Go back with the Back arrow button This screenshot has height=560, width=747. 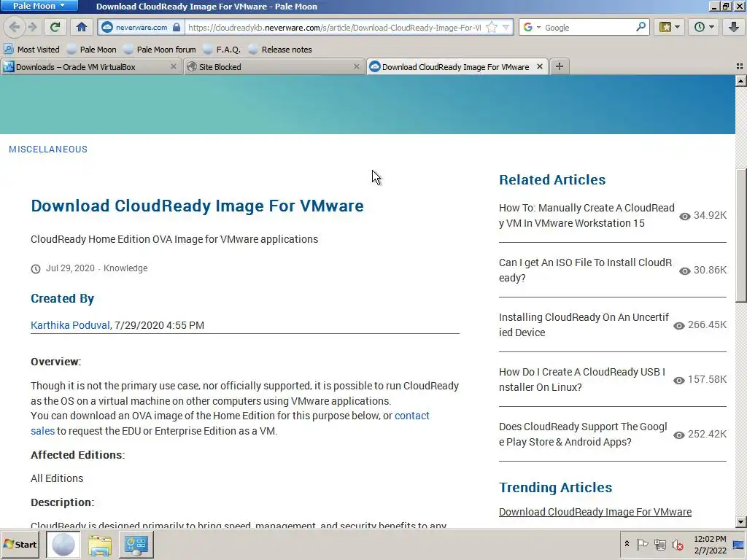coord(15,27)
